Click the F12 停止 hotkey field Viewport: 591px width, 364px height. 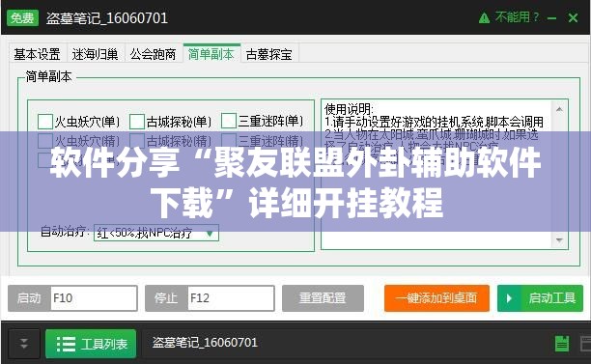[x=231, y=298]
